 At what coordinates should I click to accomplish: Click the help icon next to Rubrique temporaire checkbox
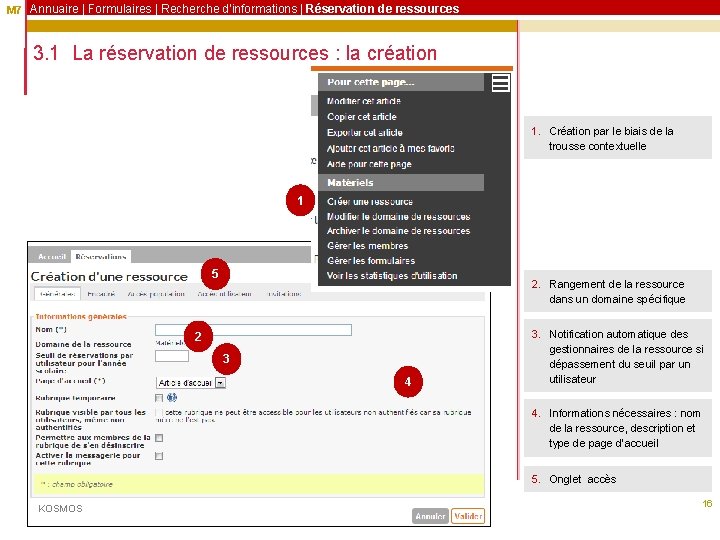172,397
